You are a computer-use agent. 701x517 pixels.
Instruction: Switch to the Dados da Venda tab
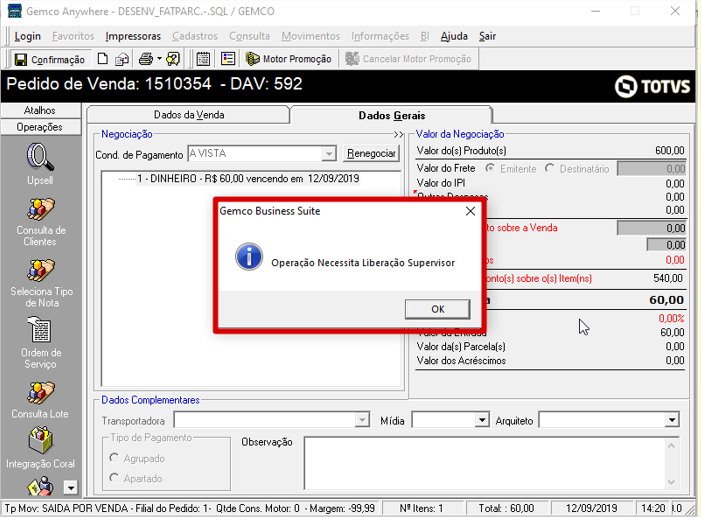[x=189, y=115]
